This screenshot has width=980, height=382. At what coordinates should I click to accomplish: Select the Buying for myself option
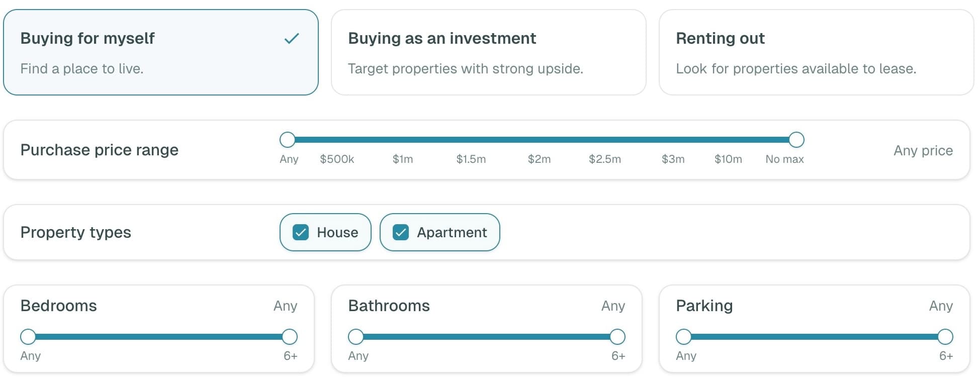(x=161, y=52)
